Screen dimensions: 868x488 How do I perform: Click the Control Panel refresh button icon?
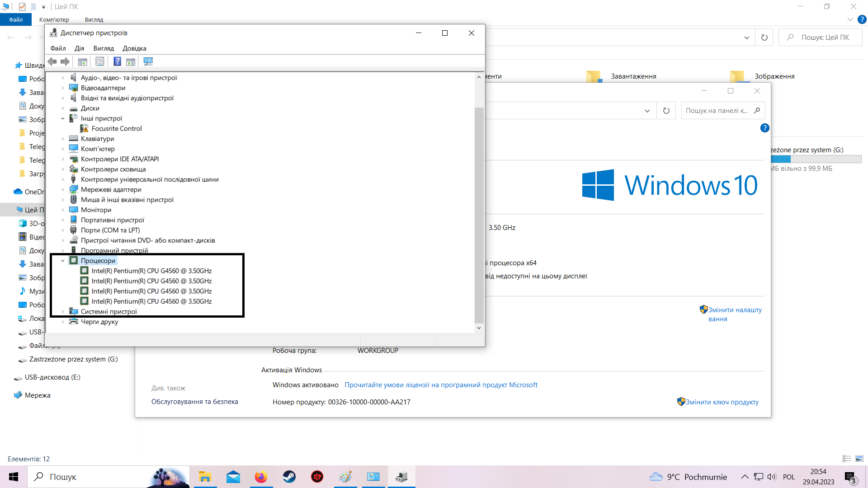[x=666, y=111]
